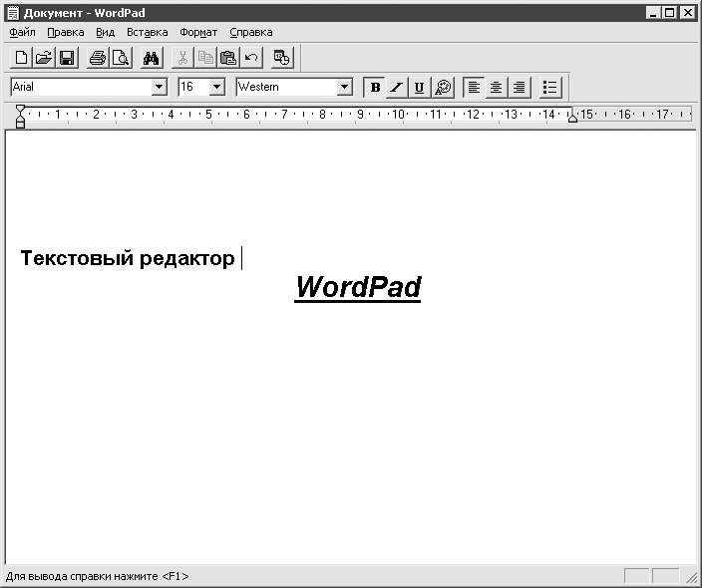Expand the Western script dropdown

coord(345,88)
